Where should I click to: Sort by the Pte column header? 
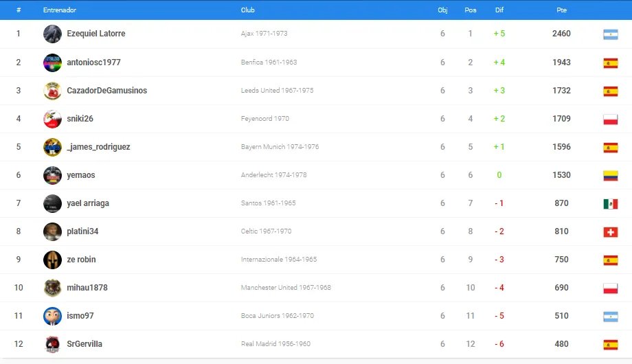point(561,10)
